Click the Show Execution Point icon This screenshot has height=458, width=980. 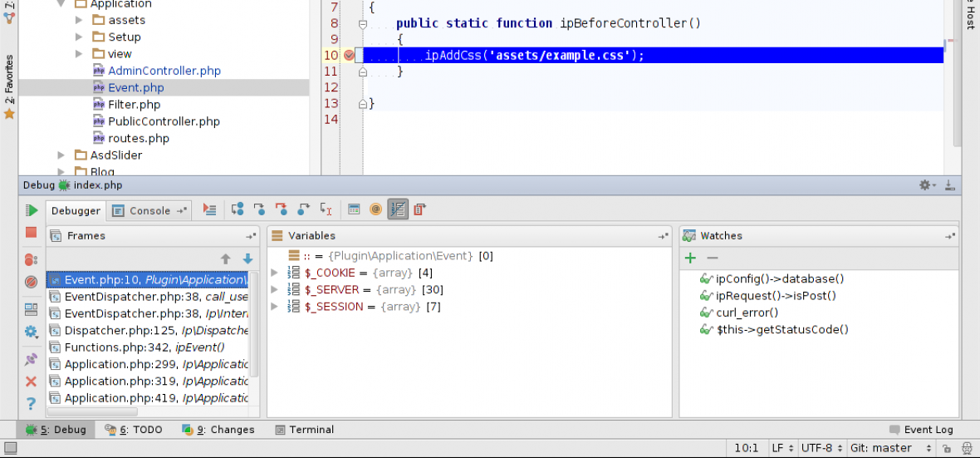[209, 209]
